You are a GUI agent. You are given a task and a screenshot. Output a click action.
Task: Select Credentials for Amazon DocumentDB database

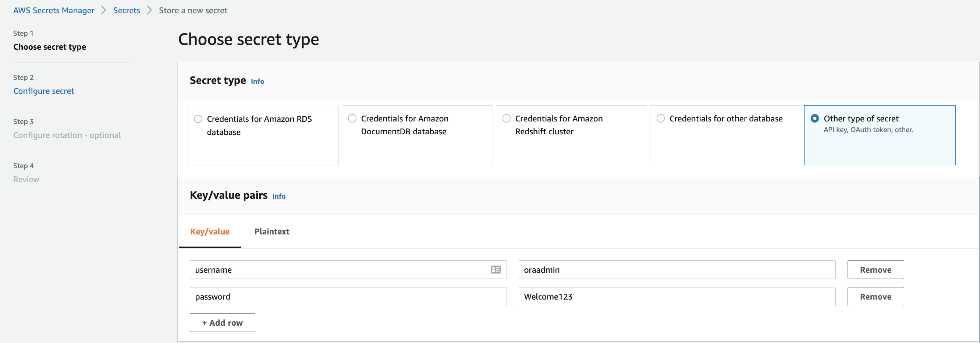352,119
